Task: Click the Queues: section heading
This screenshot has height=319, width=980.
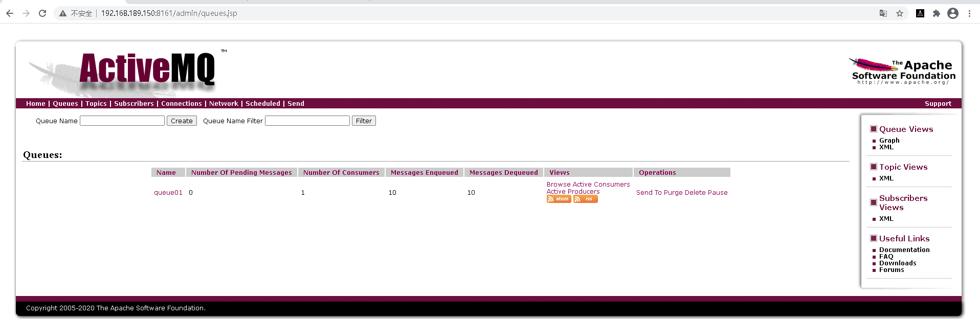Action: point(42,155)
